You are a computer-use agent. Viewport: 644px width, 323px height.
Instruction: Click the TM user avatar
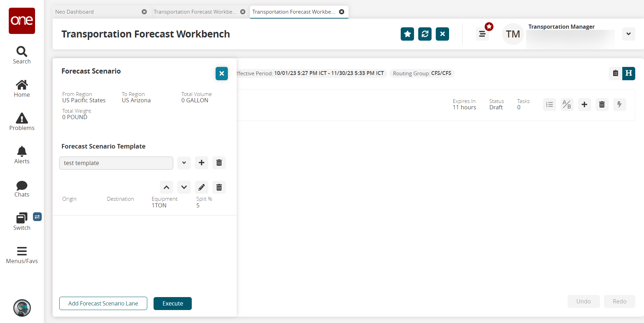[513, 34]
